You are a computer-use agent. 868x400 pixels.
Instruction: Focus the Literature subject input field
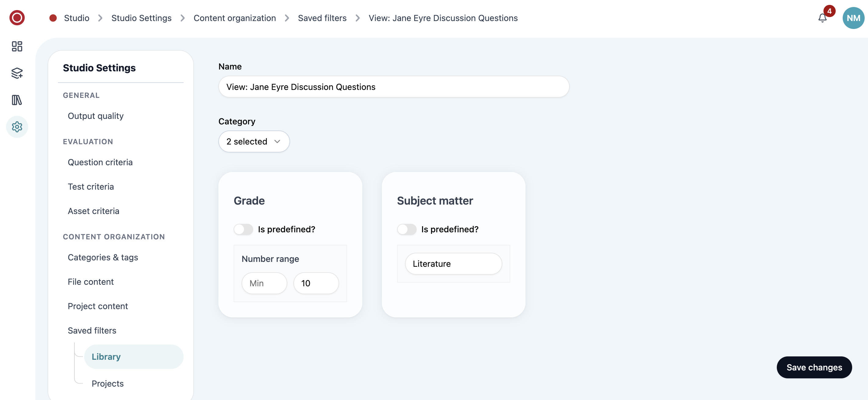point(453,264)
